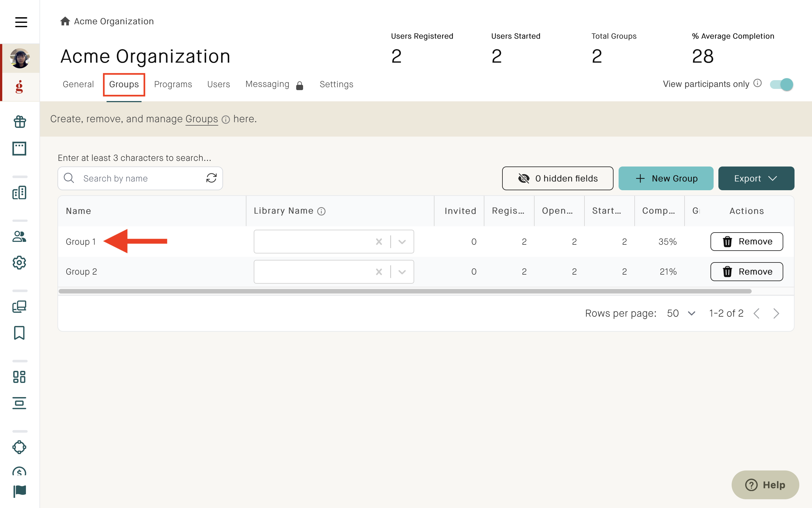The width and height of the screenshot is (812, 508).
Task: Open the crosshair target sidebar icon
Action: [19, 447]
